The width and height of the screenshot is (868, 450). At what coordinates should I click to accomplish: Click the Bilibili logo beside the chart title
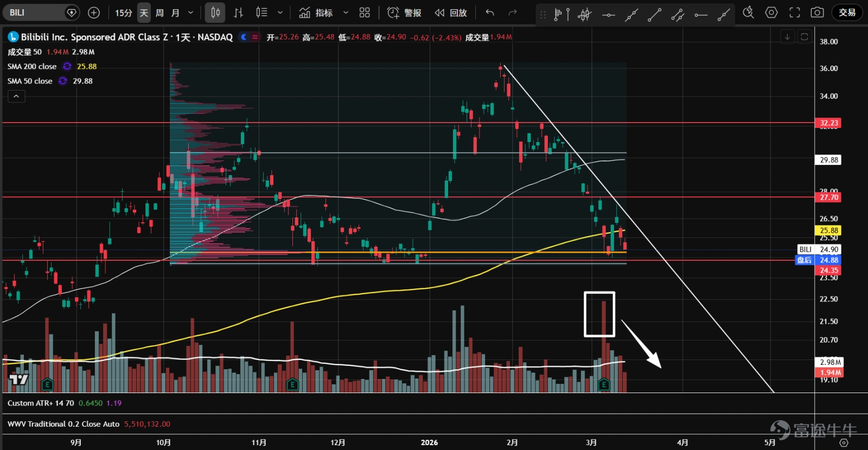click(13, 37)
